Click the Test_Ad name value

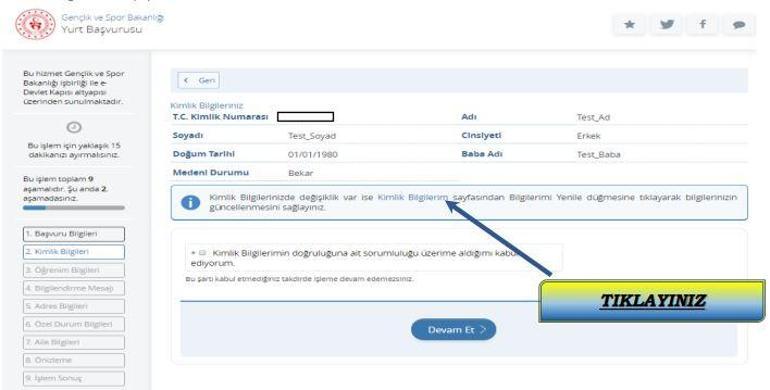593,117
